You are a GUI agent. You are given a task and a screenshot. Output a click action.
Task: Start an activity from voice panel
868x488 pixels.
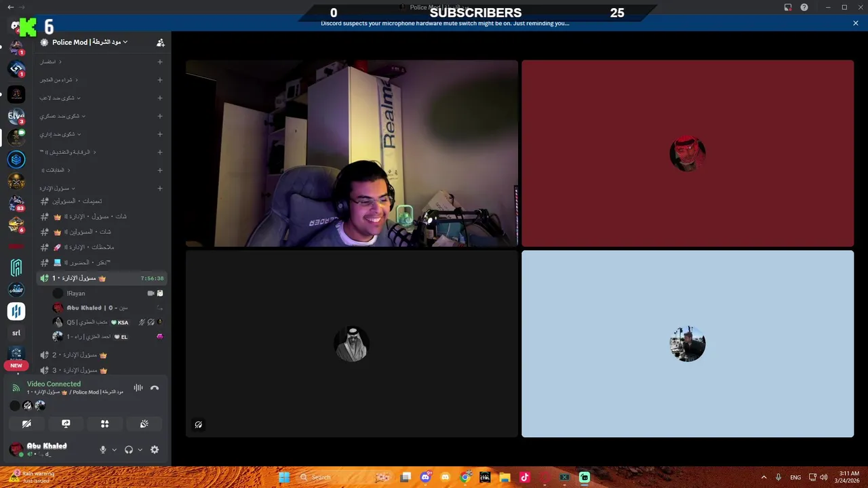point(105,424)
